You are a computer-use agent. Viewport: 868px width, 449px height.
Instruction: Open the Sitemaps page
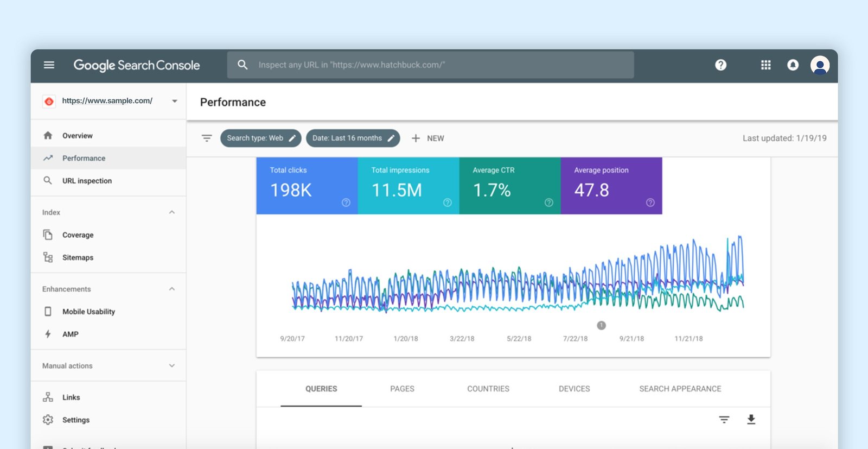(108, 257)
